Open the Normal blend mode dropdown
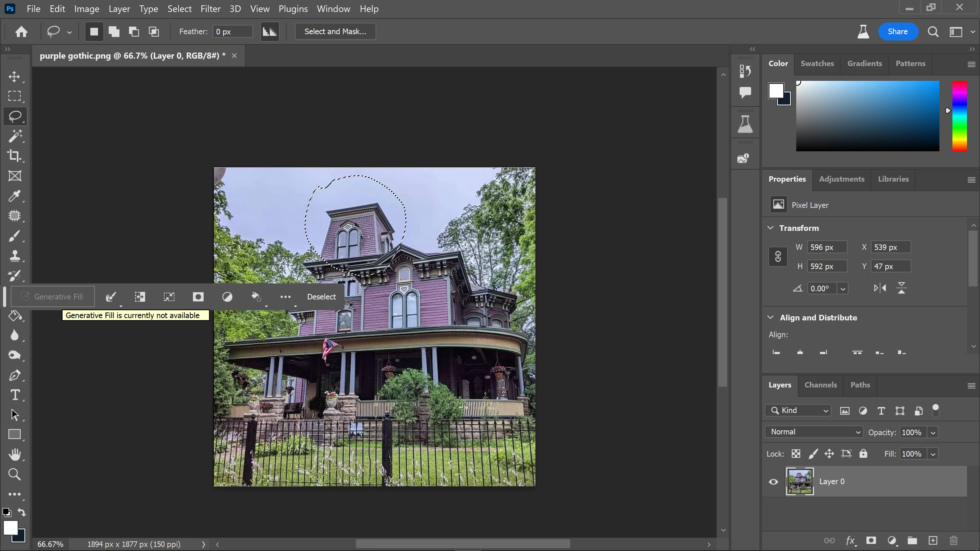The image size is (980, 551). click(814, 432)
